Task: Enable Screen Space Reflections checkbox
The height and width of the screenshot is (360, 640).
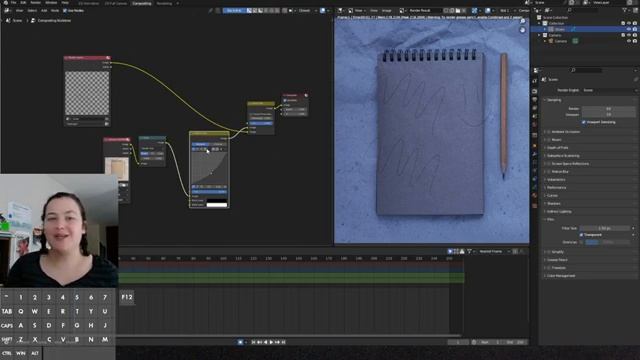Action: (549, 164)
